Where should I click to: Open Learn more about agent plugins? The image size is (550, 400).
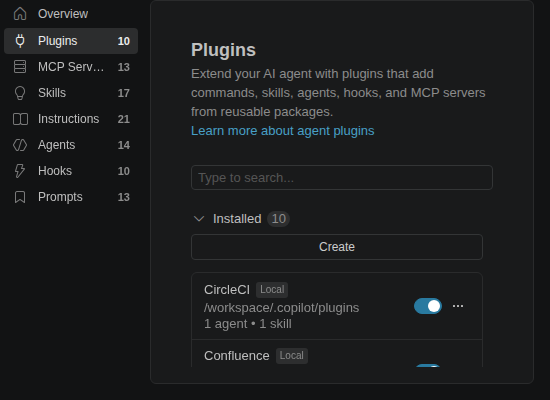(283, 131)
